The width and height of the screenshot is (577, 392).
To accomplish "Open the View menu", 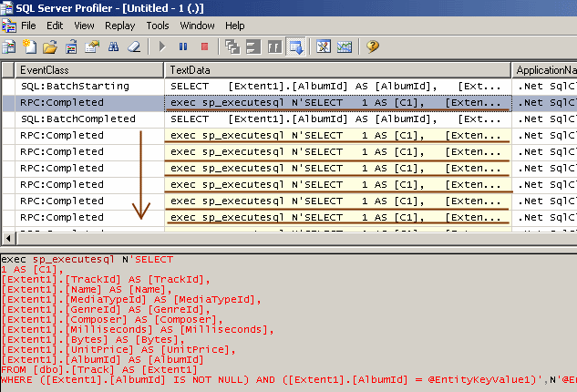I will [84, 26].
